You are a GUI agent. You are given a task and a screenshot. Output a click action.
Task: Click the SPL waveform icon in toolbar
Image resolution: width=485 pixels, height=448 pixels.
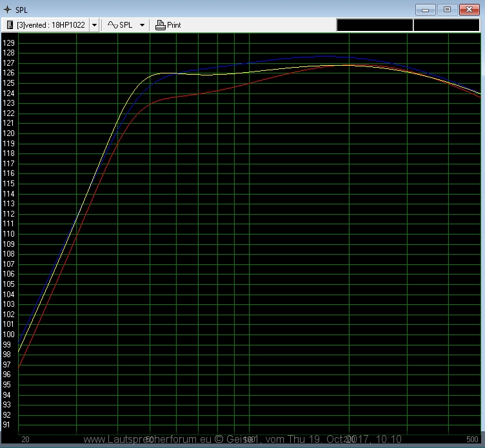(112, 25)
